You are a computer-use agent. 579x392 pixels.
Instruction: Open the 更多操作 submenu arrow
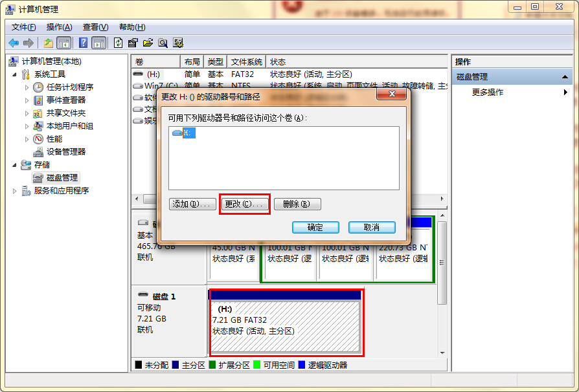pos(565,93)
